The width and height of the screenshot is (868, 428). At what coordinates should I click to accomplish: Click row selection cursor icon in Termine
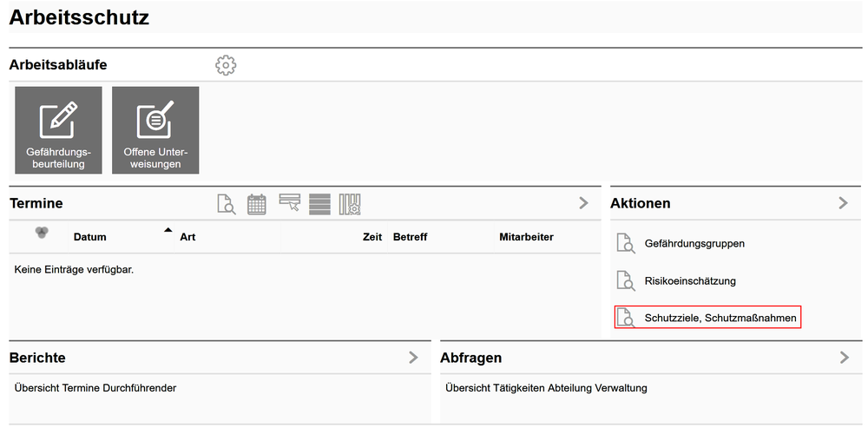pos(290,202)
